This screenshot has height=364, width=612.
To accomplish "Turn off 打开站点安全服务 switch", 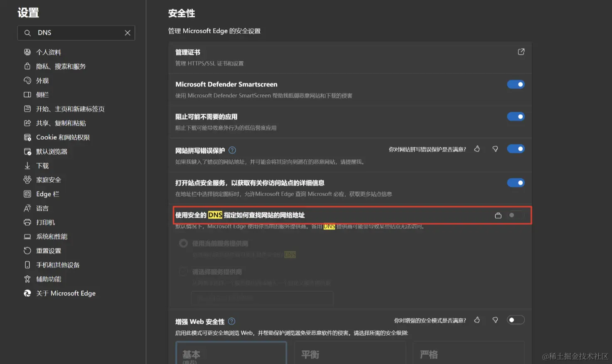I will (516, 183).
